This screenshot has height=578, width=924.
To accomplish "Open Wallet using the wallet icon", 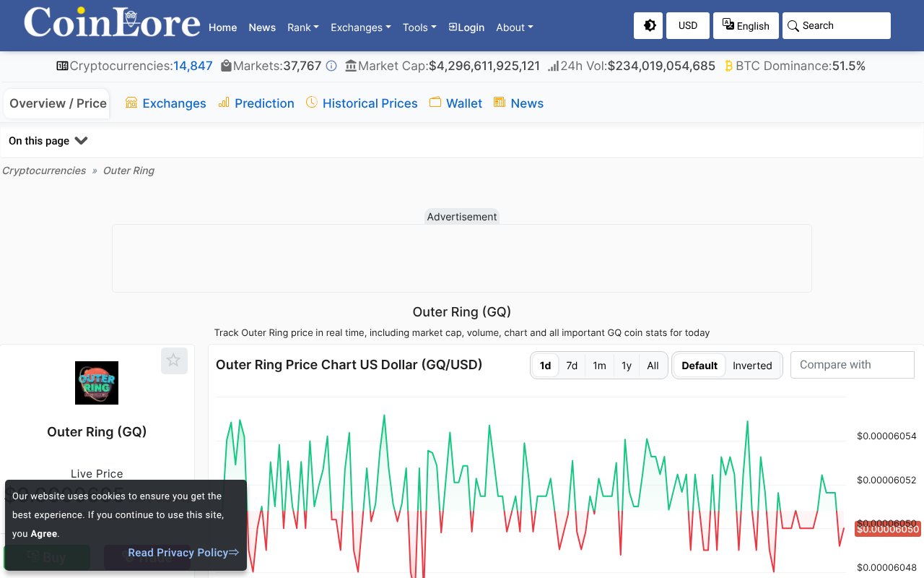I will pyautogui.click(x=435, y=103).
